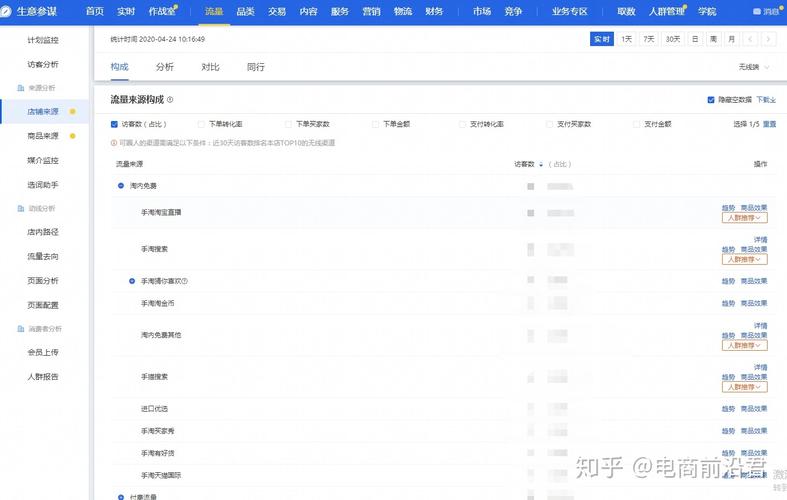787x500 pixels.
Task: Open 人群推荐 dropdown for 手淘搜索
Action: point(745,260)
